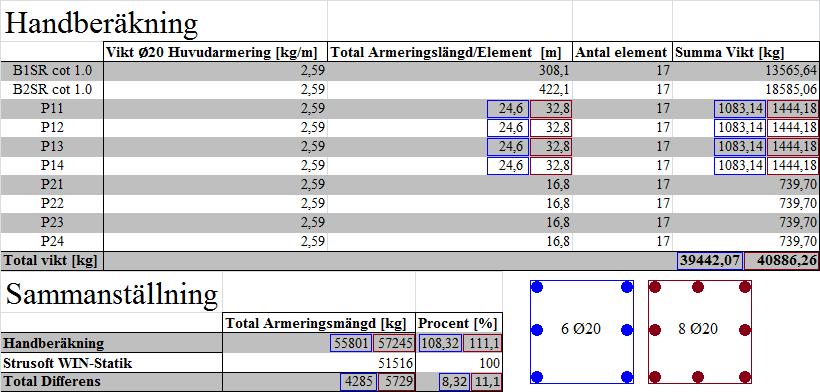The image size is (820, 392).
Task: Click the B2SR cot 1.0 row label
Action: tap(52, 90)
